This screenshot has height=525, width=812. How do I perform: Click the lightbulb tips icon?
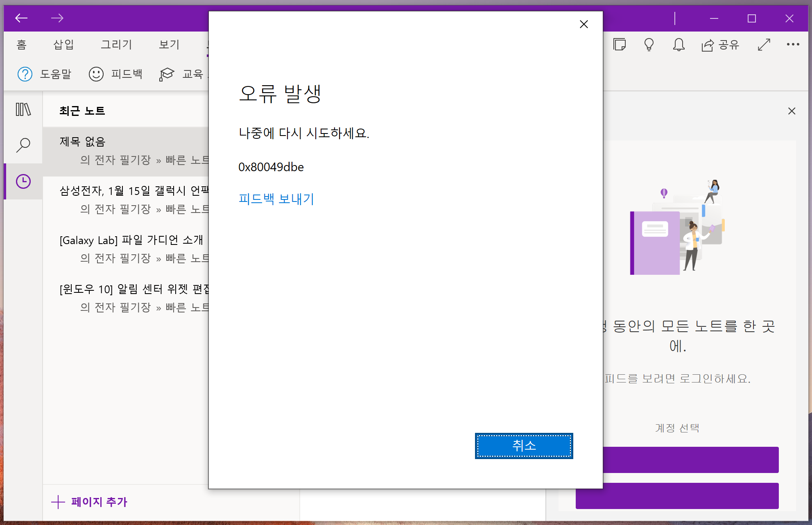coord(649,44)
